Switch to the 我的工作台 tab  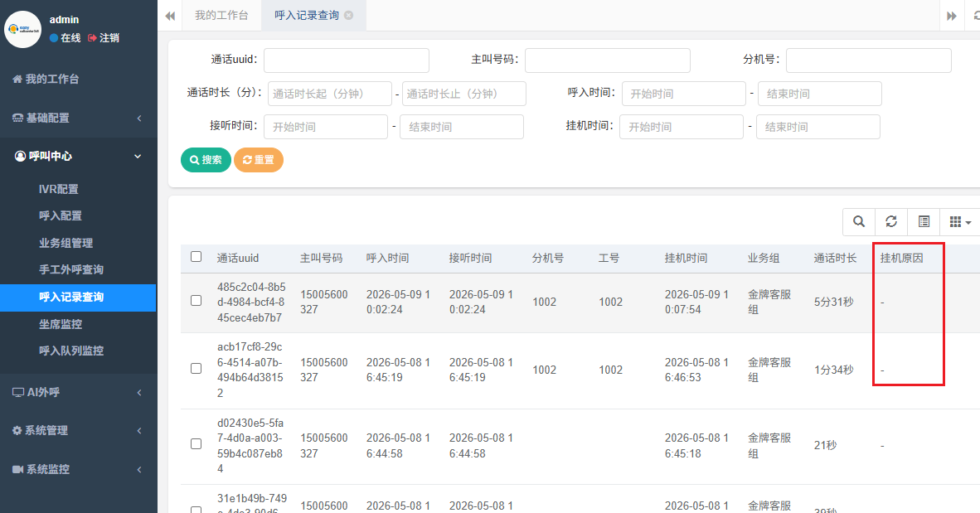[x=221, y=16]
